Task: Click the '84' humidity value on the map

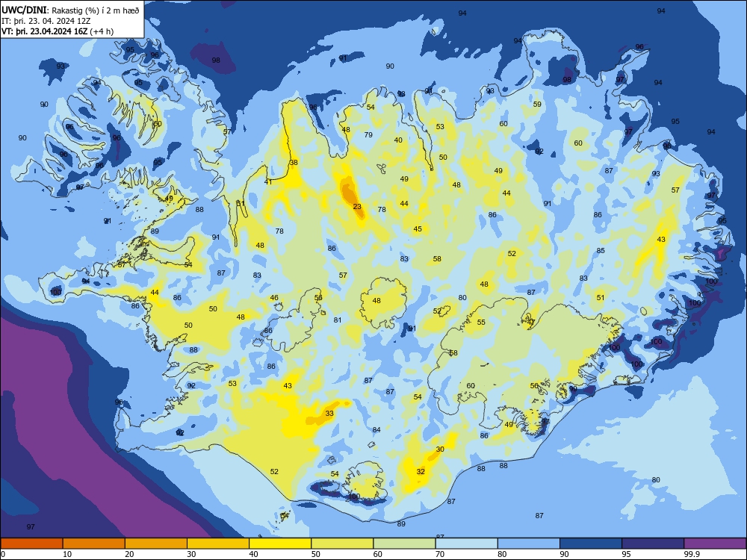Action: (x=376, y=429)
